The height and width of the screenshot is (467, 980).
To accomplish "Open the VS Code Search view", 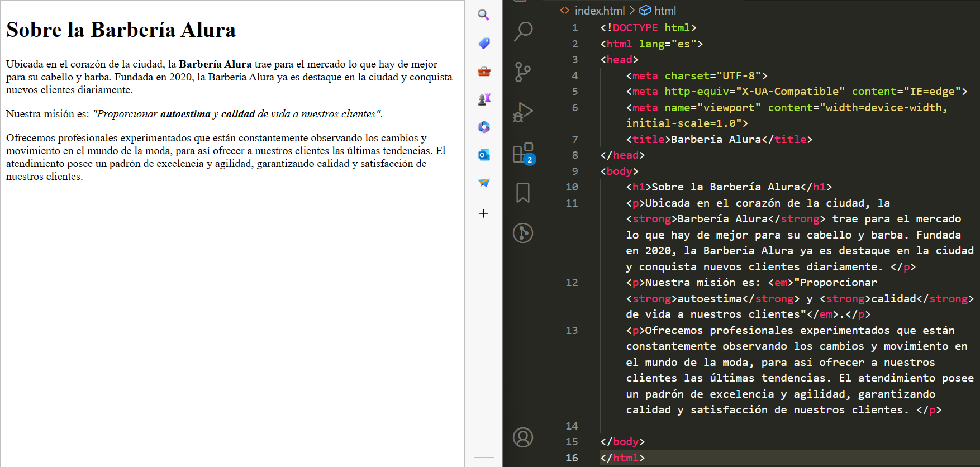I will (x=523, y=31).
